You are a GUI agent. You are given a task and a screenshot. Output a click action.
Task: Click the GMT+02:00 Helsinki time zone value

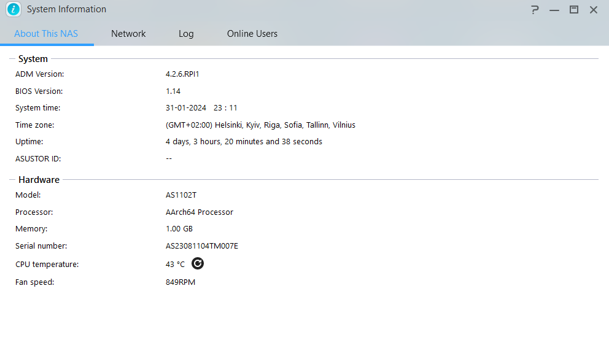click(x=260, y=125)
